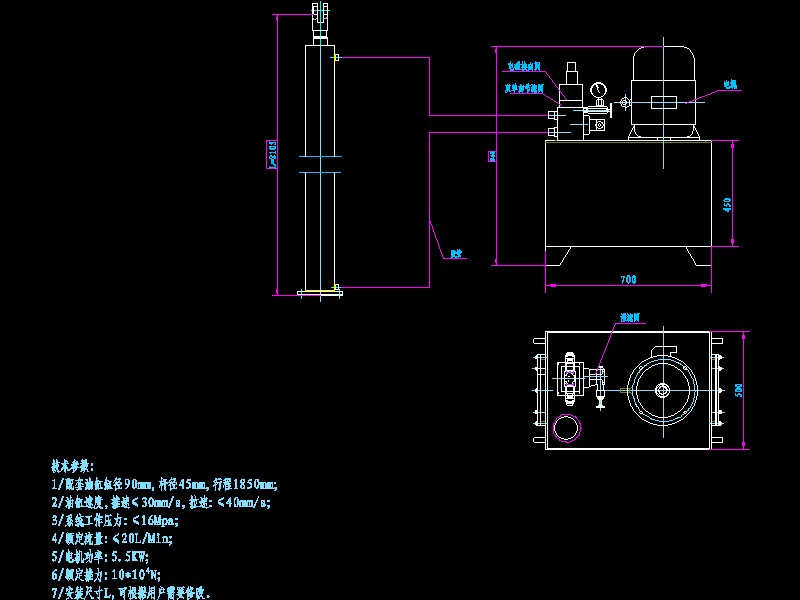
Task: Select parameter line 6 containing '10*10' force value
Action: point(106,574)
